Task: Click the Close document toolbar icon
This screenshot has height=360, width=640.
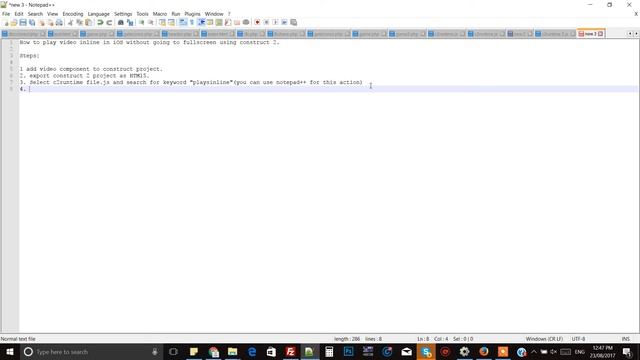Action: [41, 22]
